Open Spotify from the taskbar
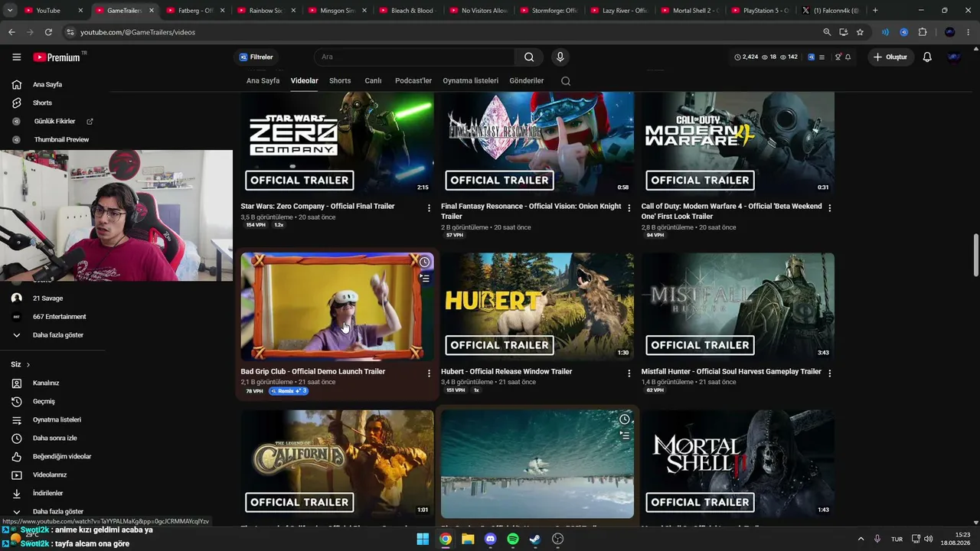980x551 pixels. pyautogui.click(x=513, y=539)
